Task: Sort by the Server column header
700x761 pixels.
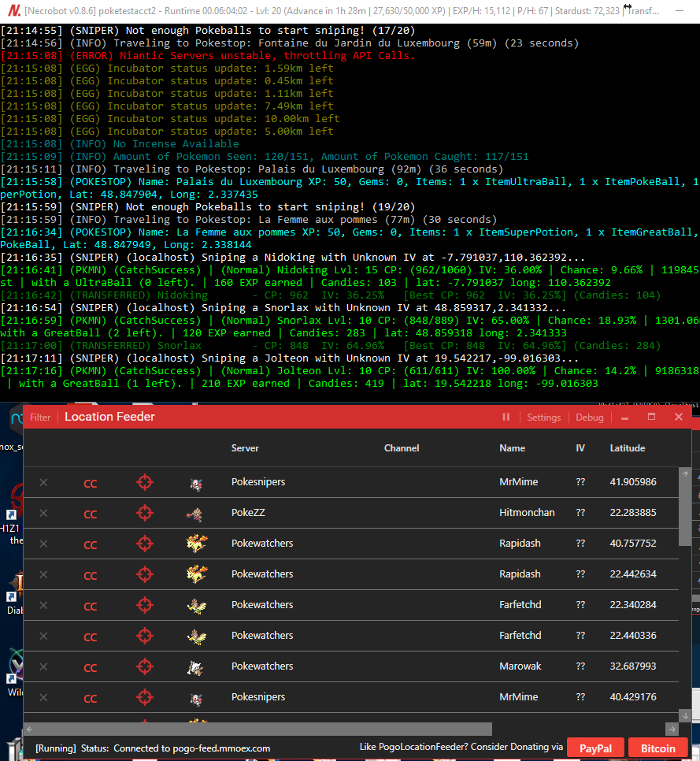Action: coord(245,448)
